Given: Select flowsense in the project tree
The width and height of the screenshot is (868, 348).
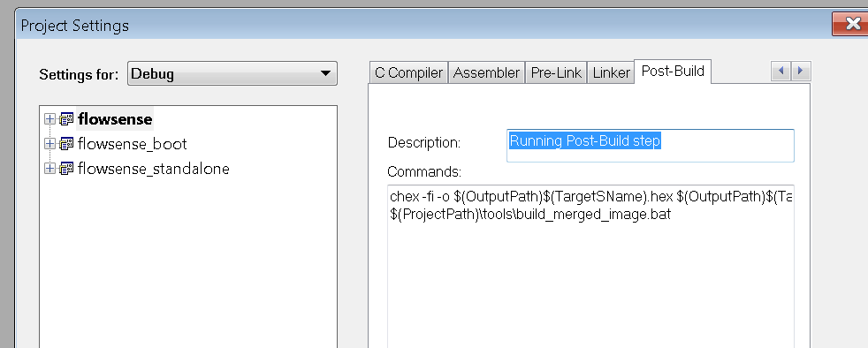Looking at the screenshot, I should point(115,119).
